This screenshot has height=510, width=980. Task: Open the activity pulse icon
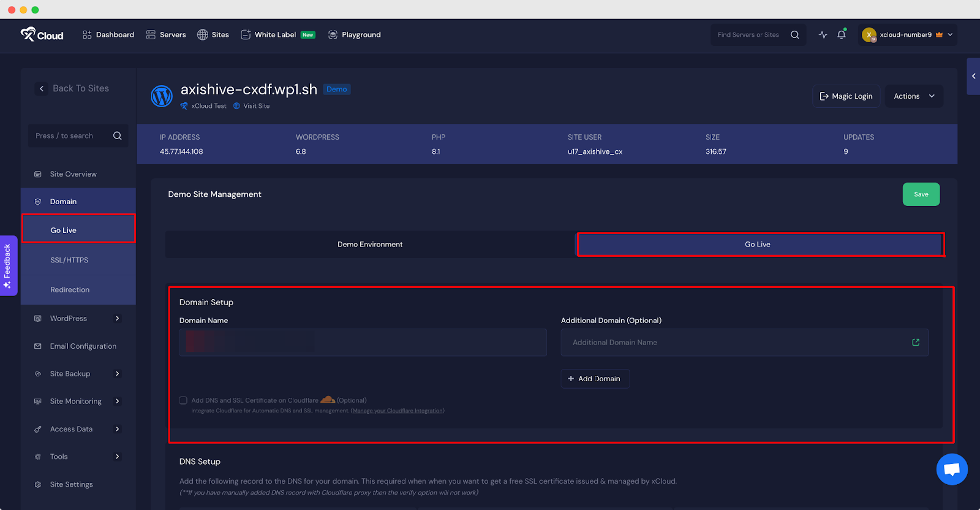(x=823, y=35)
